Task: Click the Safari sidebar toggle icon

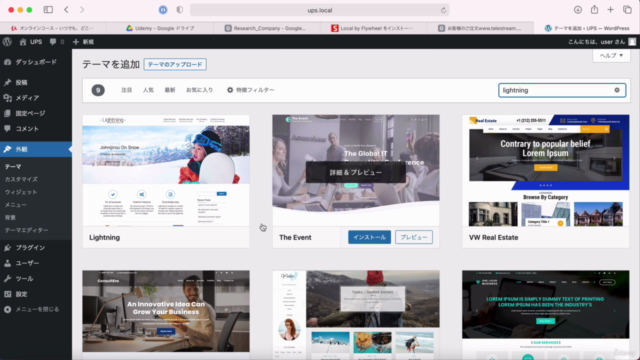Action: pyautogui.click(x=48, y=9)
